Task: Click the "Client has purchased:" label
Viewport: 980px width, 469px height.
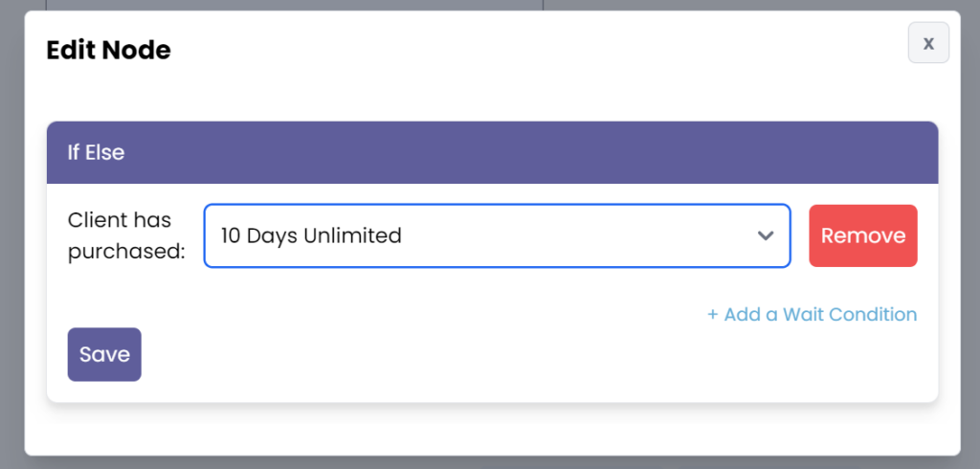Action: (x=125, y=235)
